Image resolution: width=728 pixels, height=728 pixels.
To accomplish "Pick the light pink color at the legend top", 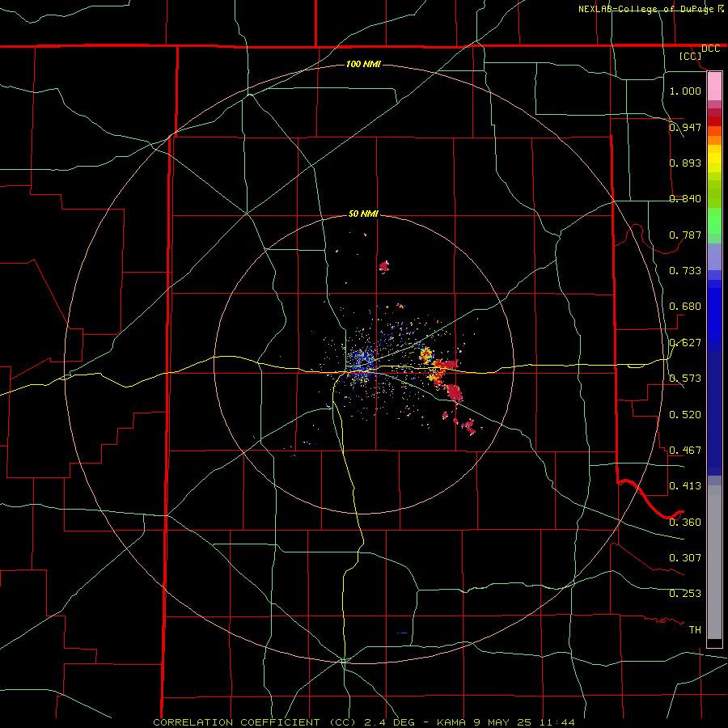I will point(714,87).
